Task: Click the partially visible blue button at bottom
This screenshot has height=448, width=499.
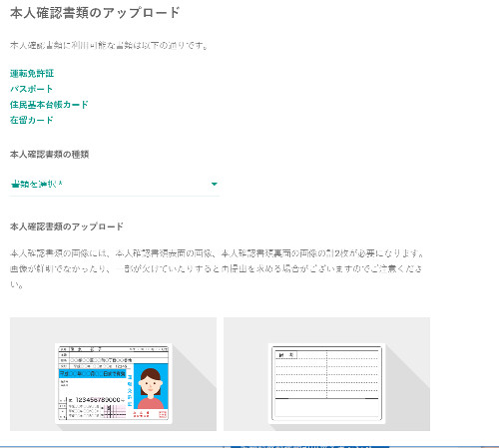Action: (x=309, y=446)
